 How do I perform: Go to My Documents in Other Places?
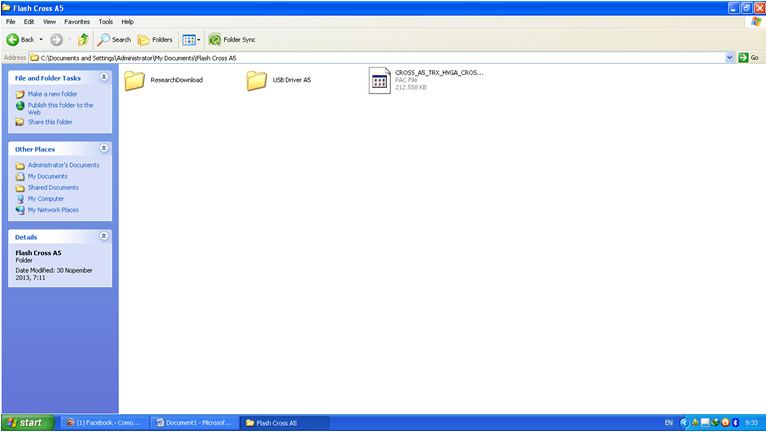click(47, 176)
